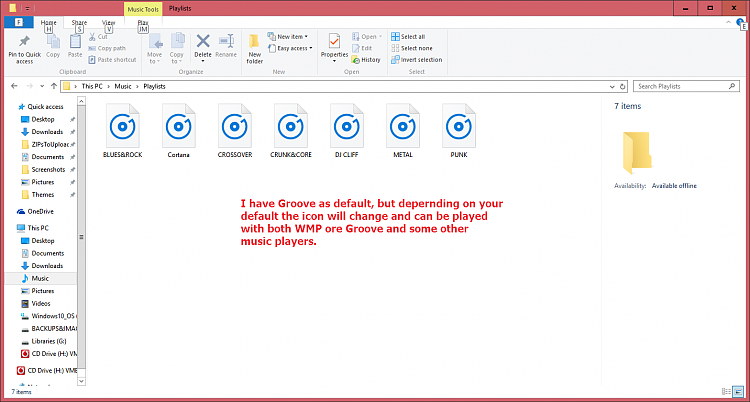Viewport: 750px width, 402px height.
Task: Click navigation pane scroll down arrow
Action: click(x=81, y=381)
